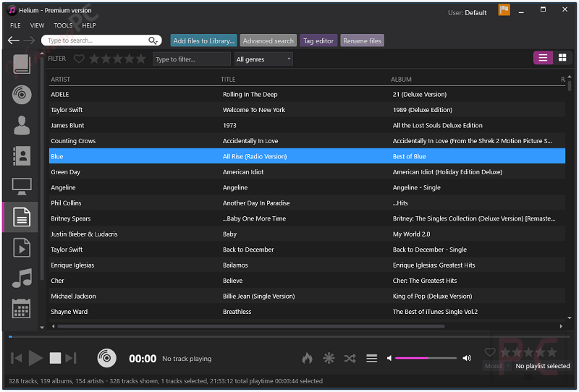Image resolution: width=579 pixels, height=392 pixels.
Task: Switch to list view layout
Action: (x=543, y=58)
